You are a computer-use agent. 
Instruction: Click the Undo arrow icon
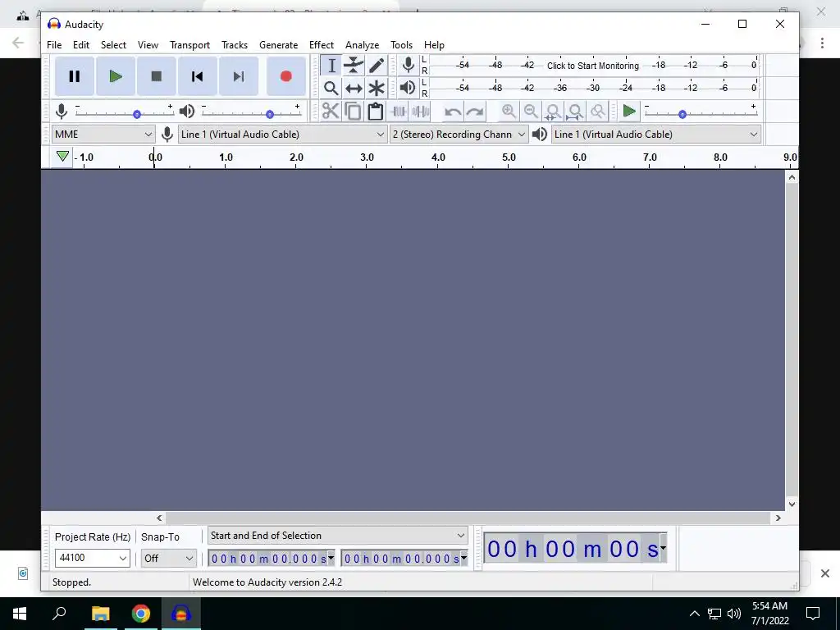click(453, 112)
